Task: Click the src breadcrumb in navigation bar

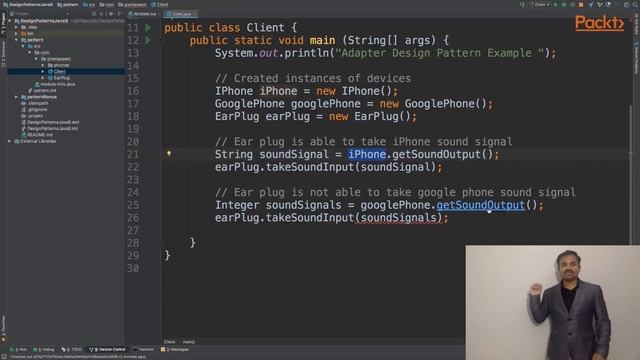Action: click(89, 4)
